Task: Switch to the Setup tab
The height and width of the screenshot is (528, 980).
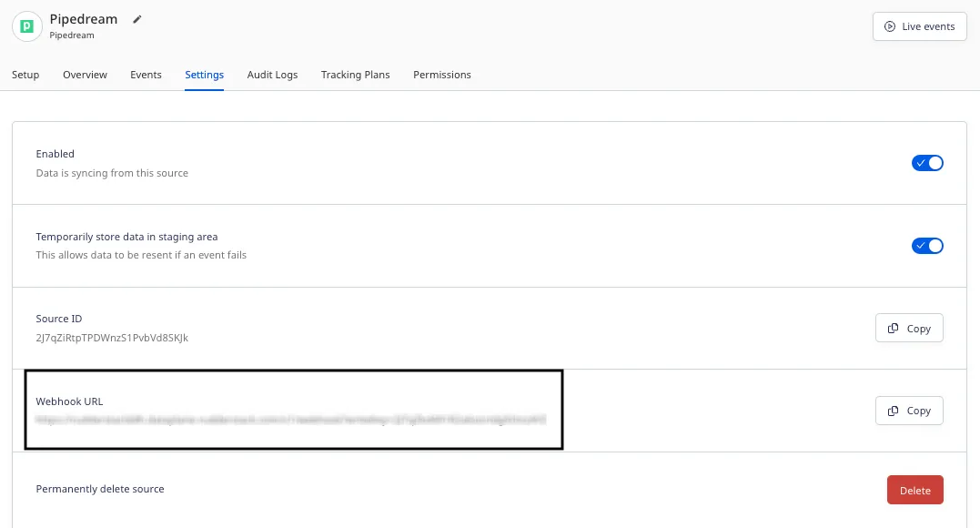Action: 25,75
